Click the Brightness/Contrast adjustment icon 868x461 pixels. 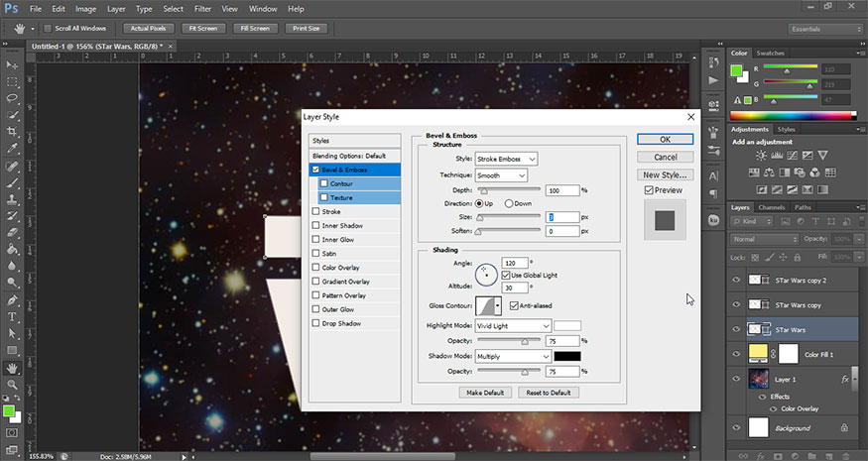[762, 156]
